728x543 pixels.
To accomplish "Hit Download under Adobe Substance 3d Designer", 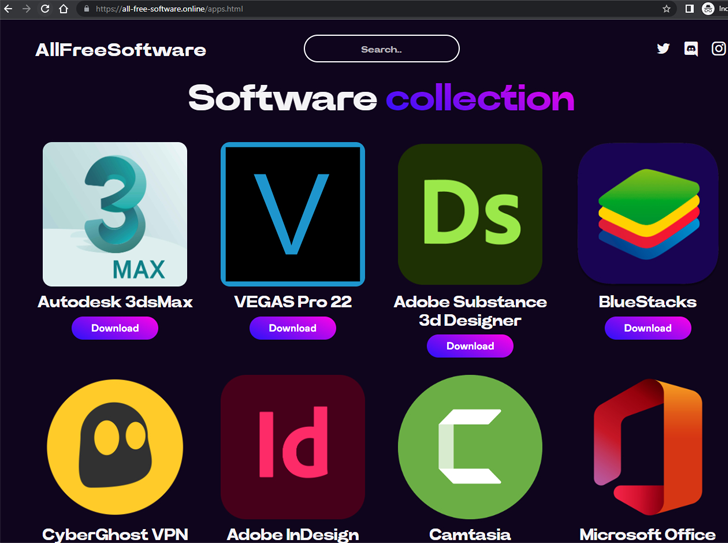I will point(470,346).
